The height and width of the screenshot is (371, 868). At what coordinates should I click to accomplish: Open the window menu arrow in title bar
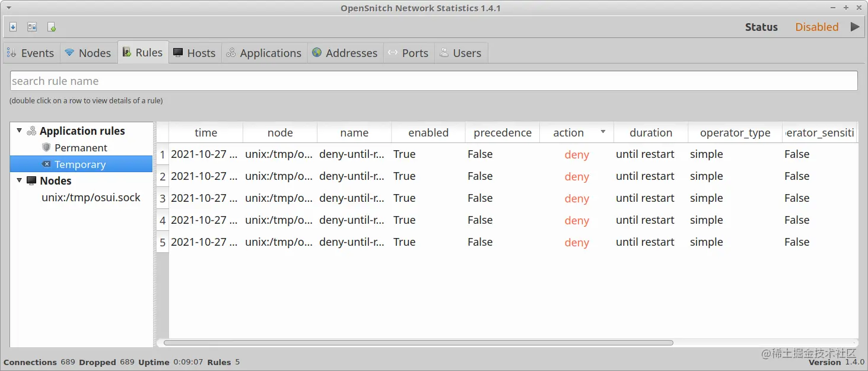coord(8,8)
